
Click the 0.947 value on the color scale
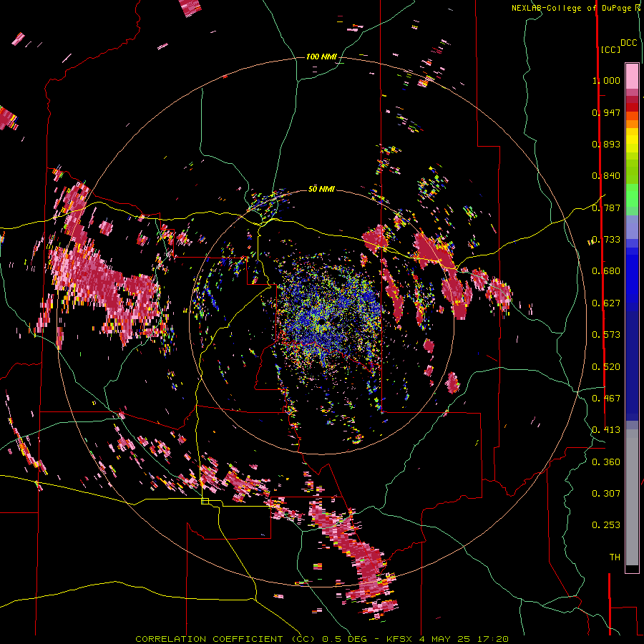click(606, 112)
